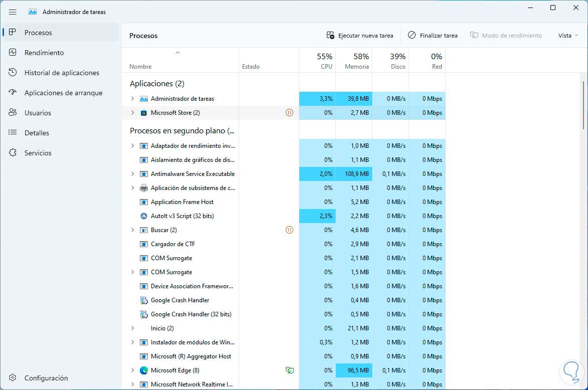This screenshot has height=390, width=588.
Task: Click Modo de rendimiento button
Action: tap(506, 35)
